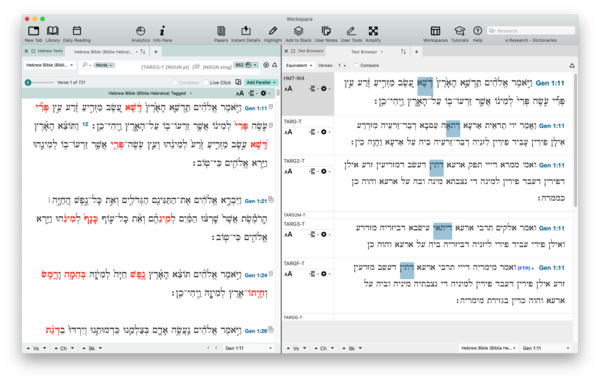Click the Vs navigation control in left pane

coord(36,348)
